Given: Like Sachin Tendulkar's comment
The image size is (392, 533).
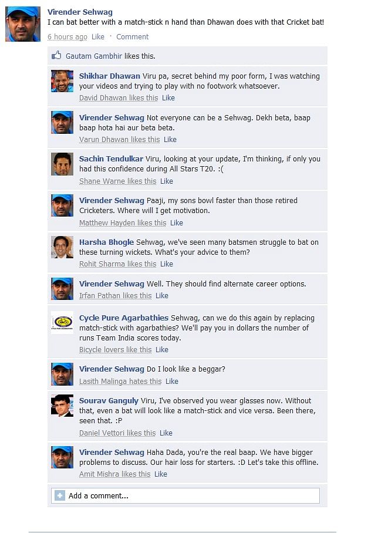Looking at the screenshot, I should click(x=167, y=181).
